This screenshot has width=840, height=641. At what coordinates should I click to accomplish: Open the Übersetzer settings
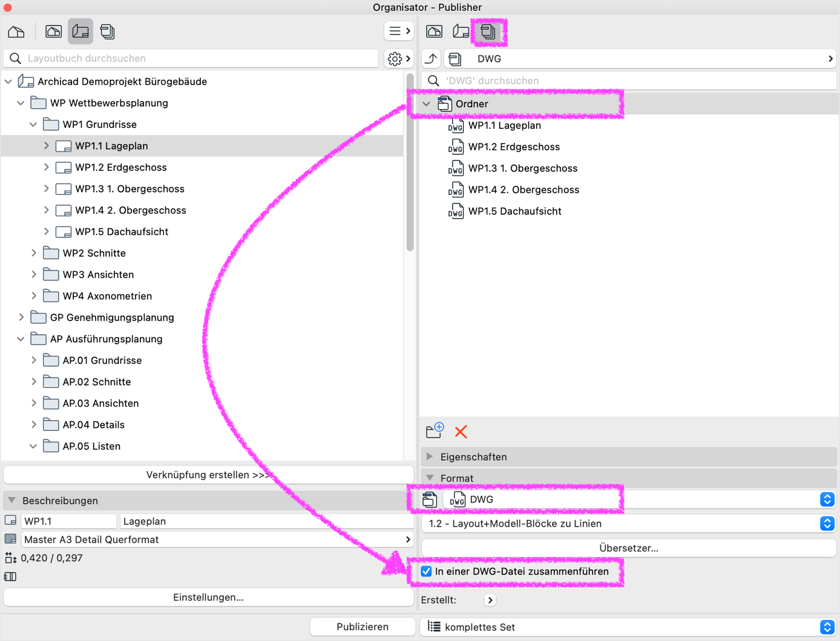click(x=629, y=548)
